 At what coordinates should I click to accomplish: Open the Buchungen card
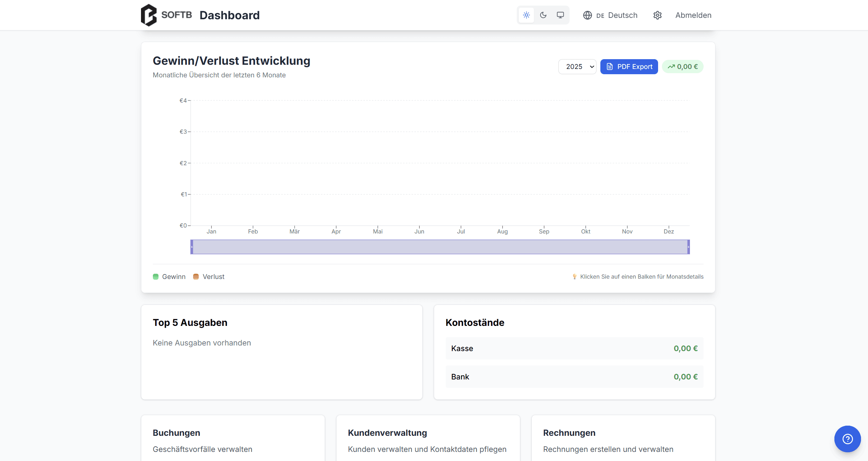[x=233, y=440]
